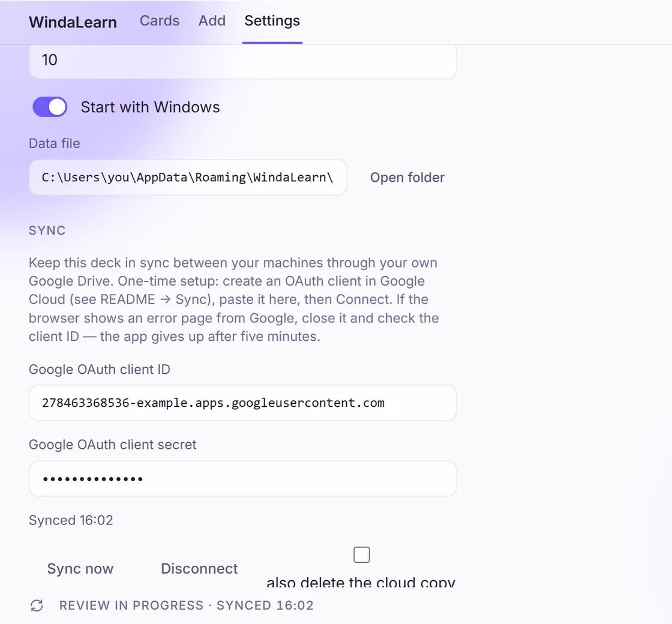This screenshot has width=672, height=624.
Task: Click the Data file path field
Action: (188, 178)
